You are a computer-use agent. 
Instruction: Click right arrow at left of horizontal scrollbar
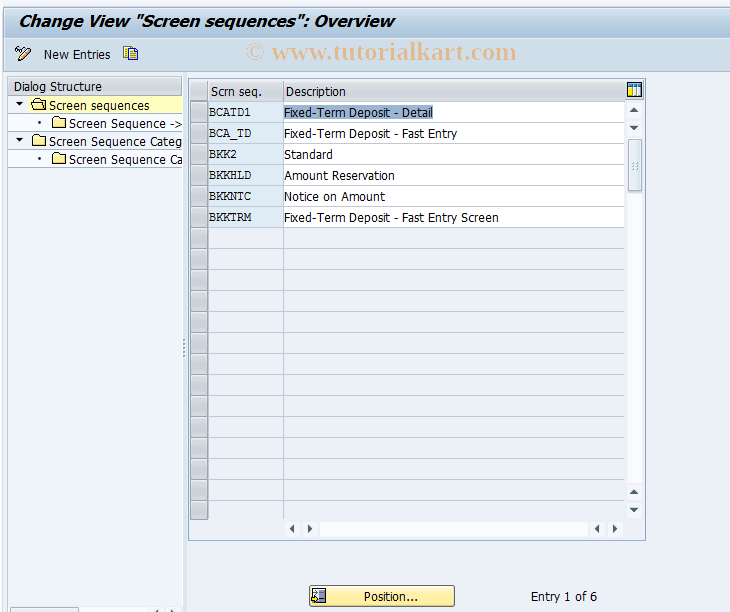(310, 529)
